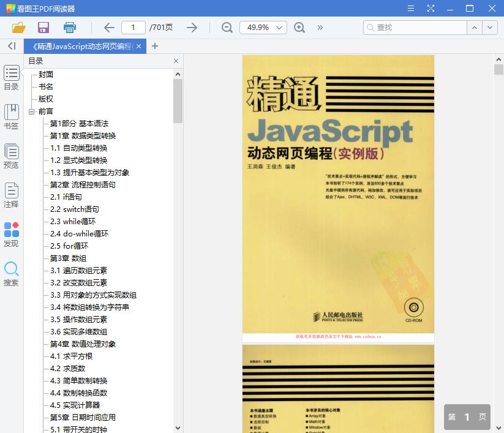504x433 pixels.
Task: Jump to 4.1 求平方根
Action: (x=72, y=356)
